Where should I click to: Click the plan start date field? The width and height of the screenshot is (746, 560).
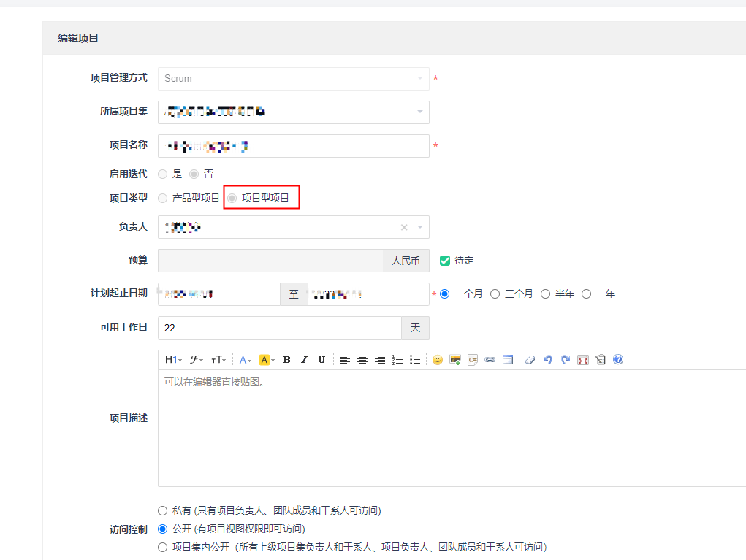point(219,294)
